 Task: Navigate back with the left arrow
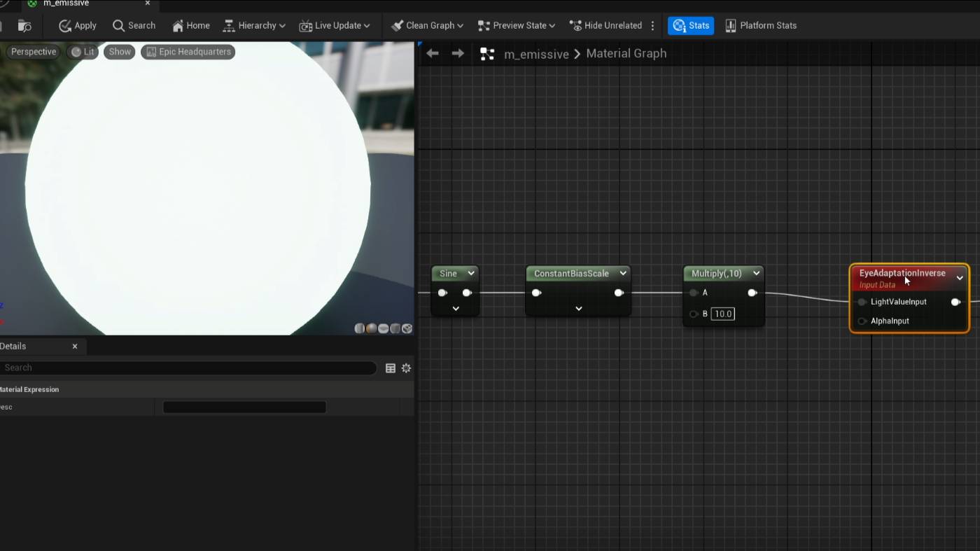pos(433,54)
